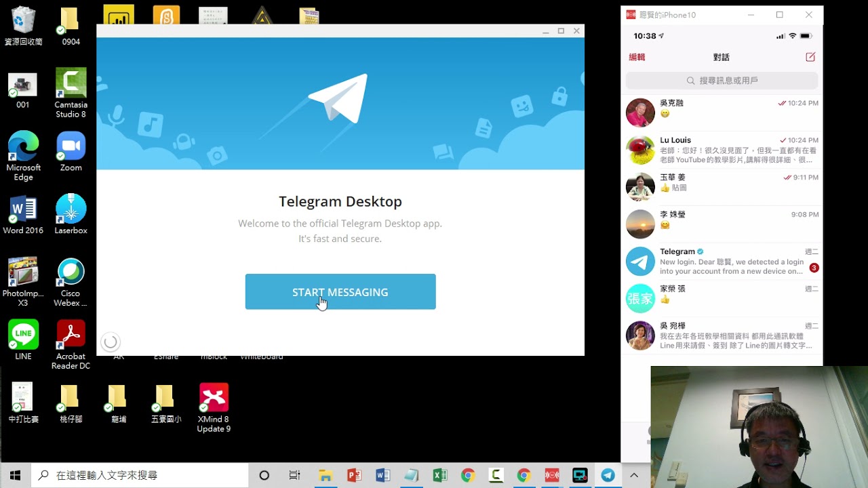The image size is (868, 488).
Task: Minimize the 聰賢的iPhone10 window
Action: click(x=751, y=15)
